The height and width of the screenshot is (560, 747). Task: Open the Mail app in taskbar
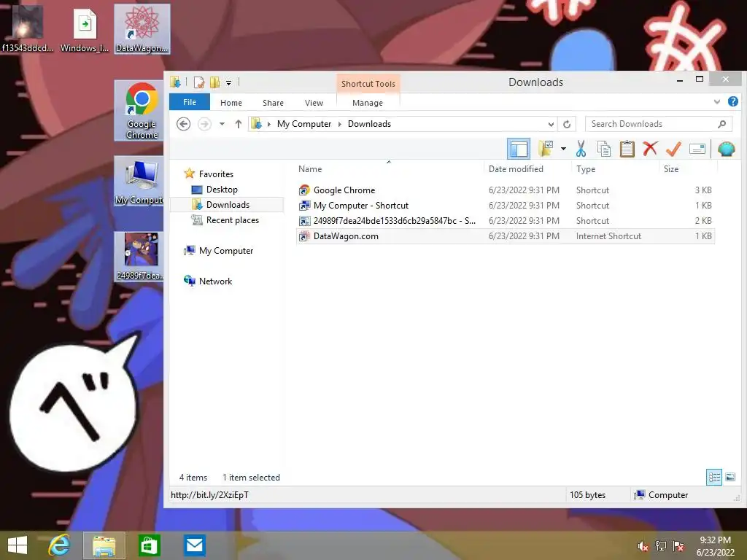point(194,545)
